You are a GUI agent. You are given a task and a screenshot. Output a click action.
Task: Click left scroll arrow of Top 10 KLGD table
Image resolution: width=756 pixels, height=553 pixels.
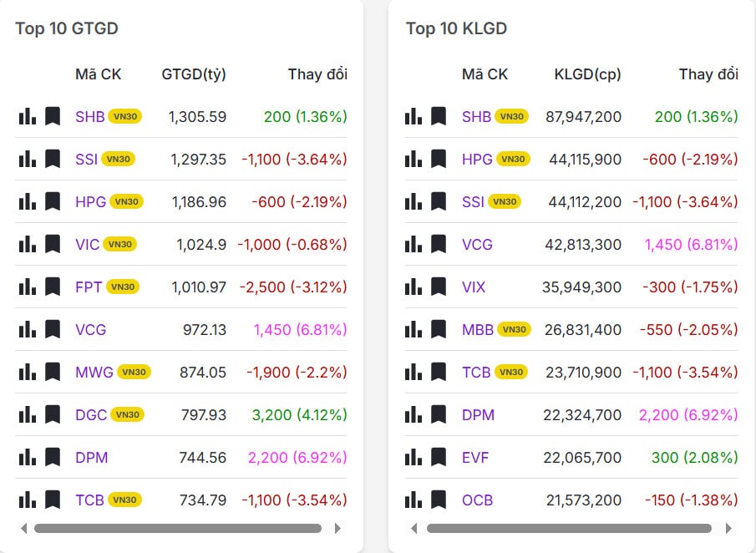tap(414, 528)
